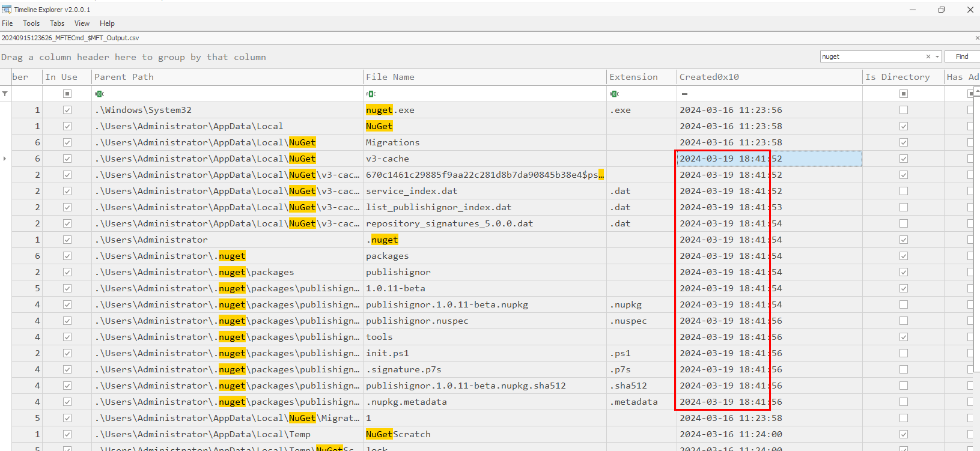
Task: Sort by the Created0x10 column header
Action: tap(770, 77)
